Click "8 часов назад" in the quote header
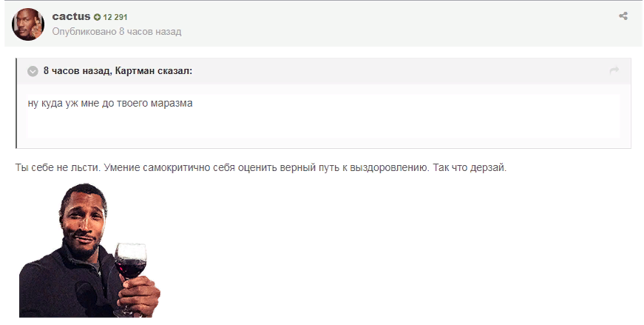Screen dimensions: 644x325 pos(77,71)
